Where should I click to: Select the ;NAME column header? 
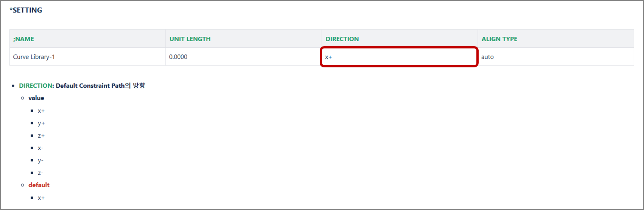(23, 39)
